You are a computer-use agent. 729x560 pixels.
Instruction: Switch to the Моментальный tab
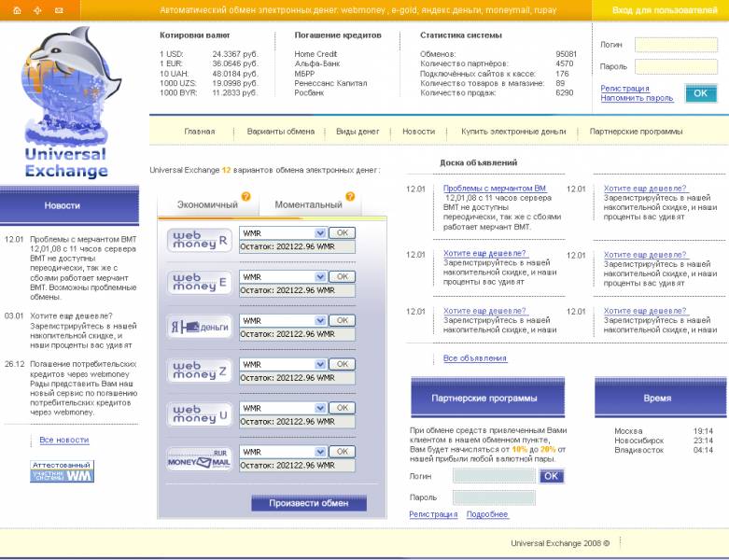pyautogui.click(x=309, y=204)
